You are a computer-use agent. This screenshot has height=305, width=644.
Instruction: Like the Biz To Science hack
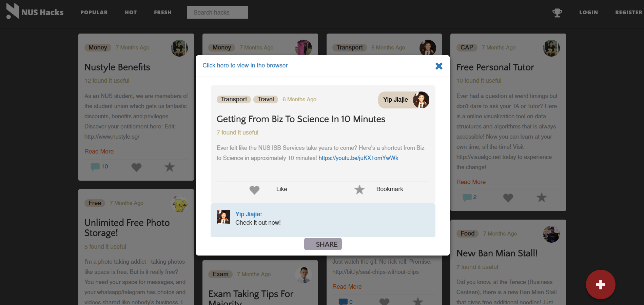(x=268, y=189)
